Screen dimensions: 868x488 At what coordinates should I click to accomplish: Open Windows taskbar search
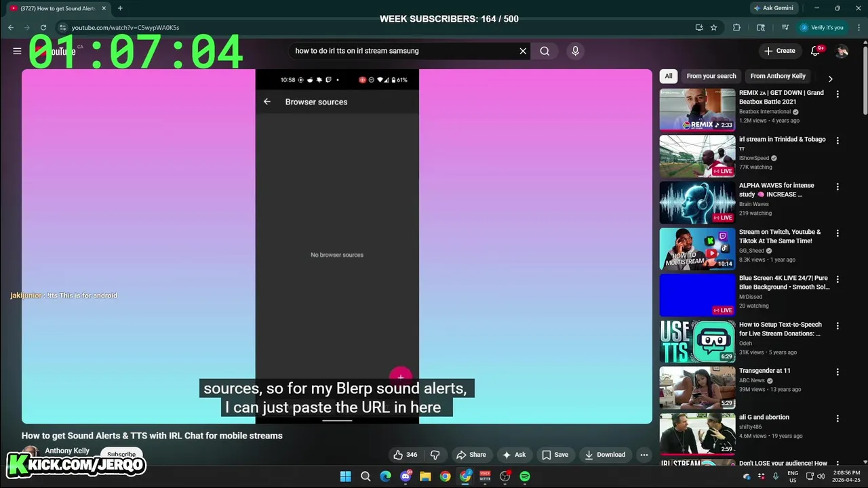366,476
